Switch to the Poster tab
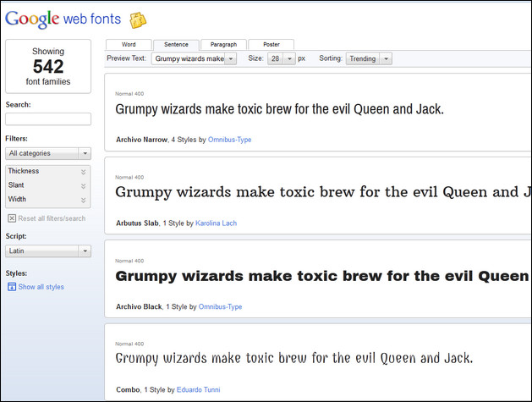The height and width of the screenshot is (402, 532). click(x=271, y=44)
